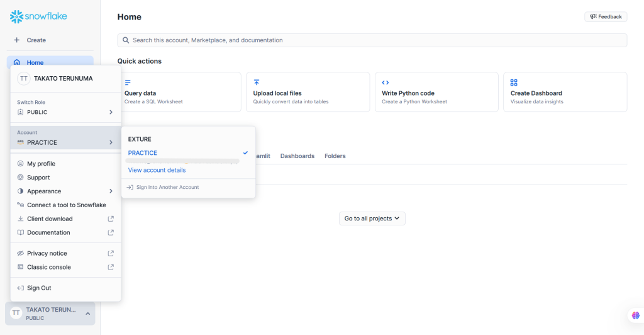
Task: Click the Classic console icon
Action: click(21, 267)
